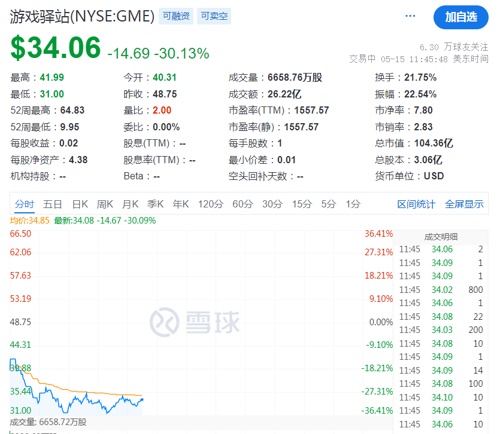Switch to 60分 interval
Screen dimensions: 500x434
click(x=242, y=204)
